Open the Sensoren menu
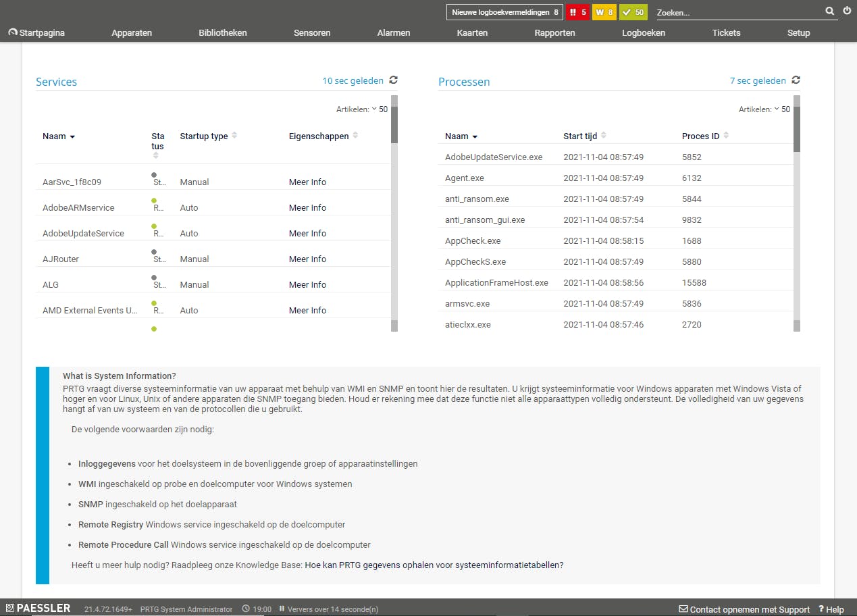Image resolution: width=857 pixels, height=616 pixels. (x=312, y=32)
